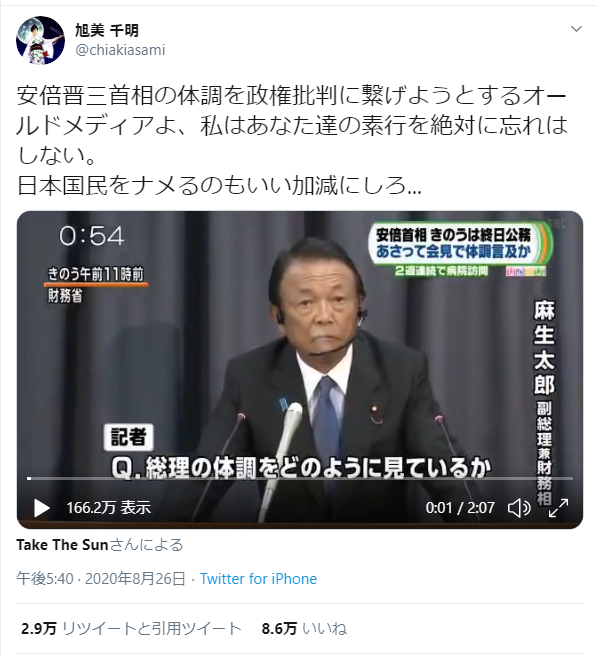Image resolution: width=597 pixels, height=656 pixels.
Task: View 2.9万 retweets and quote tweets
Action: [131, 628]
